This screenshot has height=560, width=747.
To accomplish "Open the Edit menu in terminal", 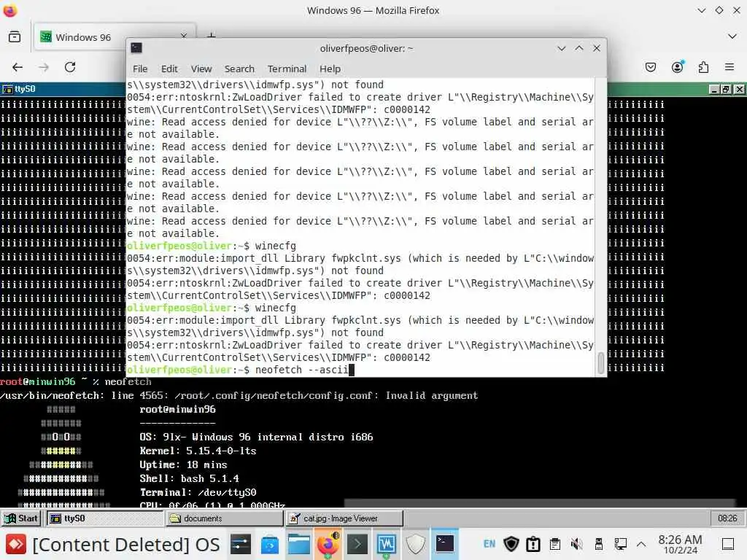I will click(169, 69).
